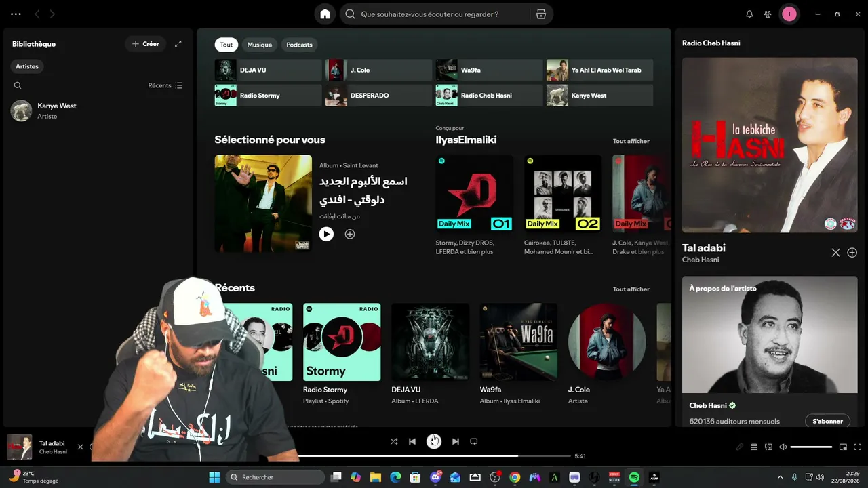Search within the Bibliothèque using the magnifier
Screen dimensions: 868x488
[x=18, y=85]
